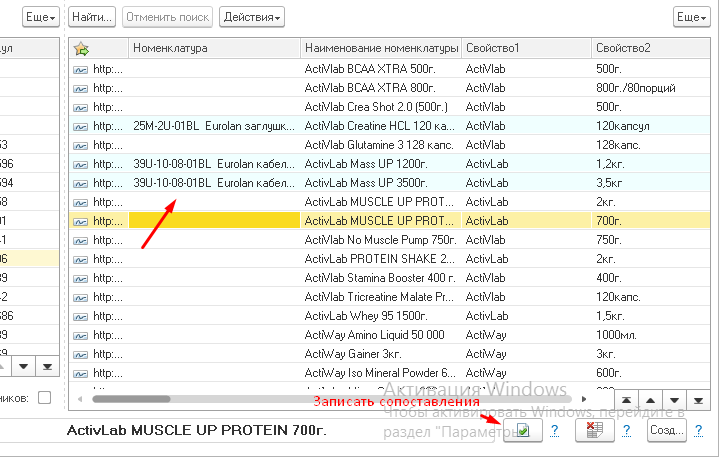
Task: Click the right table's move-up arrow button
Action: coord(649,398)
